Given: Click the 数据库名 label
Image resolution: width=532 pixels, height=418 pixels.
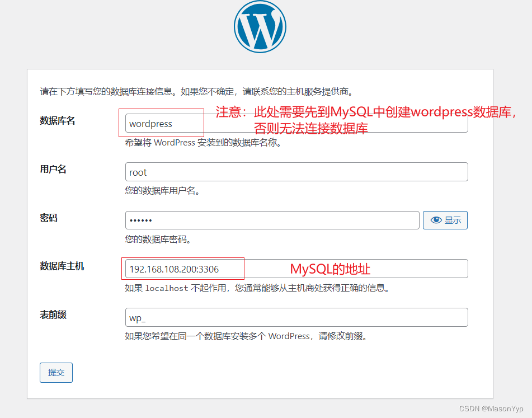Looking at the screenshot, I should coord(57,120).
